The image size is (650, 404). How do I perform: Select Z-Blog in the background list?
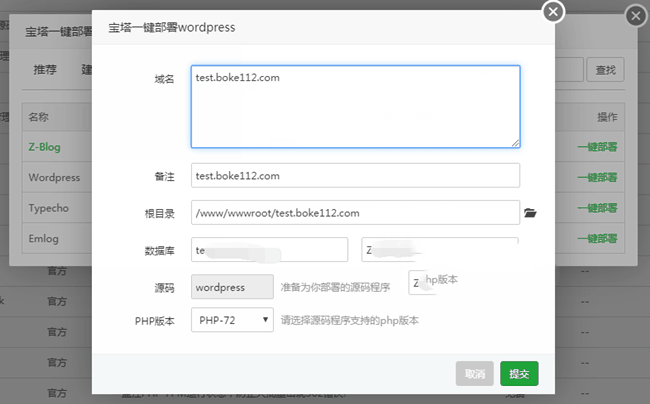click(44, 147)
